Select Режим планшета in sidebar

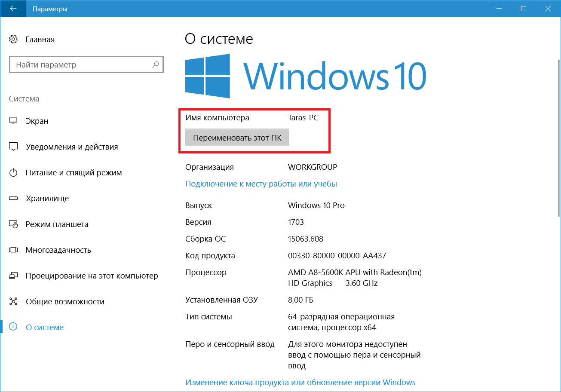coord(57,224)
